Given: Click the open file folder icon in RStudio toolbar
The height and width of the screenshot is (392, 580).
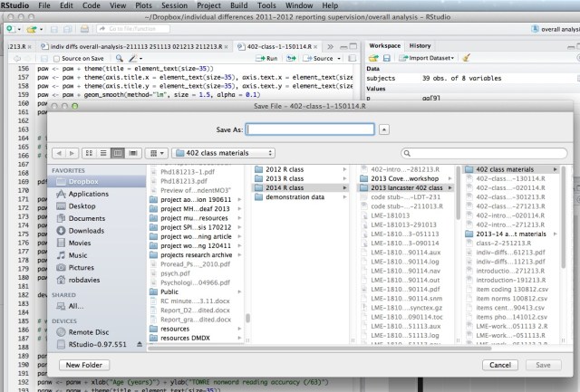Looking at the screenshot, I should pos(32,29).
